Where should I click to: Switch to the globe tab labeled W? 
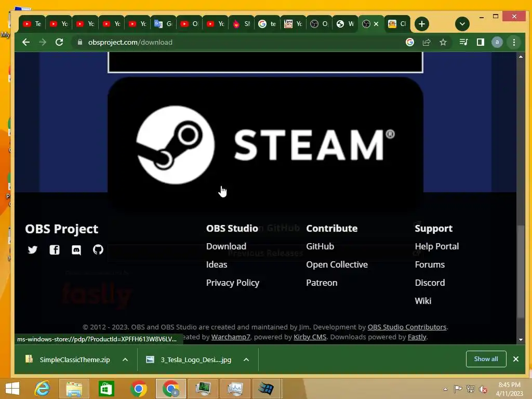coord(345,24)
